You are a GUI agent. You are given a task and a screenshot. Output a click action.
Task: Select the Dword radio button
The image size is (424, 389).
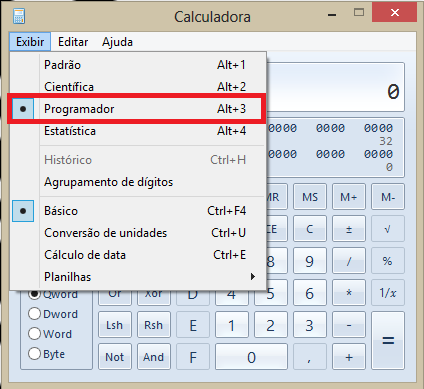53,314
